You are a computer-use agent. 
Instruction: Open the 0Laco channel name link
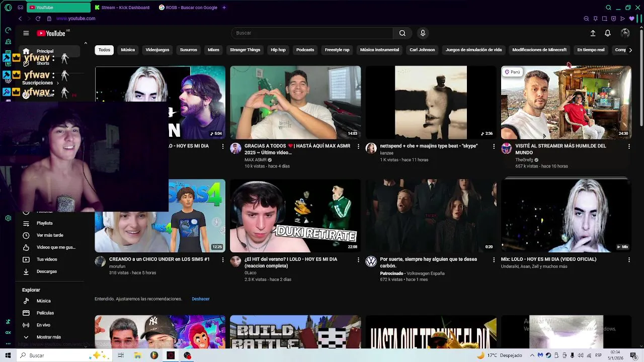[x=251, y=273]
